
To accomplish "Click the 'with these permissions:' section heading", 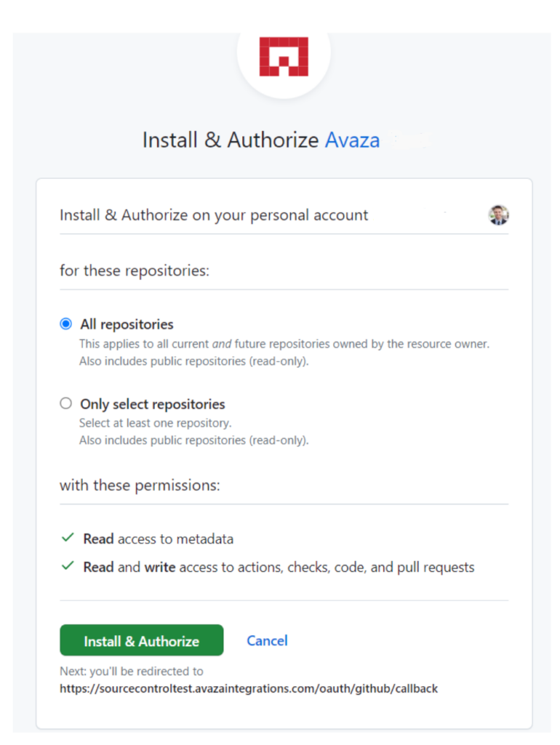I will (140, 485).
